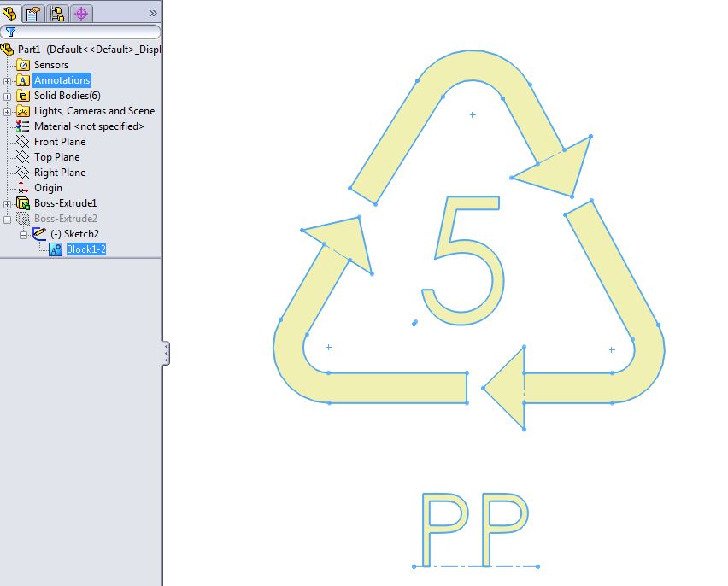Screen dimensions: 728x586
Task: Click the Lights, Cameras and Scene icon
Action: click(23, 111)
